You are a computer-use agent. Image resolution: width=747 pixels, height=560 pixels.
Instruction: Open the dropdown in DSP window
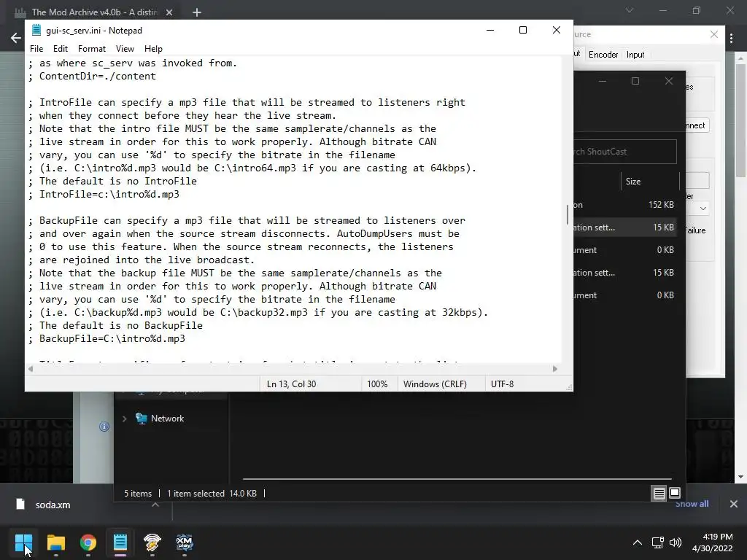click(x=703, y=209)
